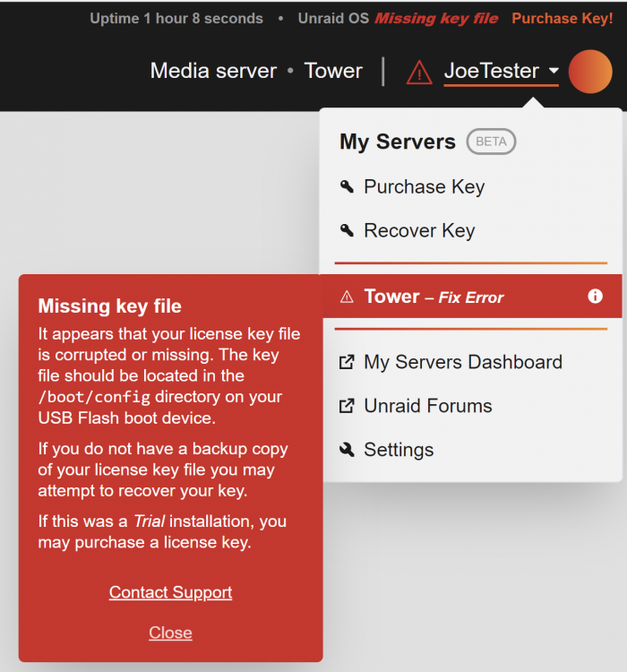The image size is (627, 672).
Task: Click Contact Support link
Action: point(170,592)
